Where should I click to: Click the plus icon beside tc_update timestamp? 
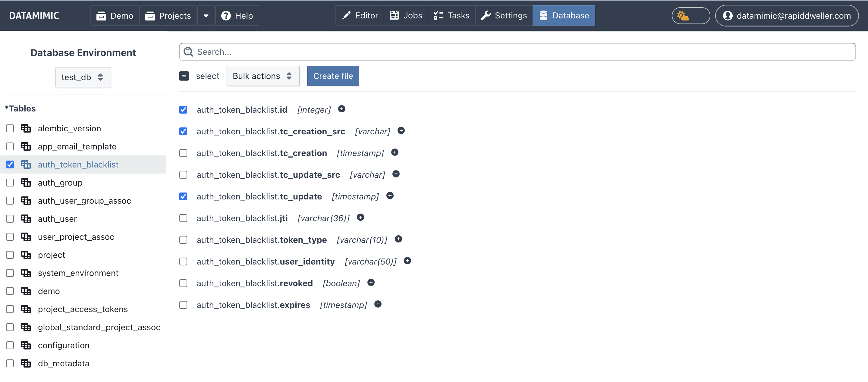(390, 196)
